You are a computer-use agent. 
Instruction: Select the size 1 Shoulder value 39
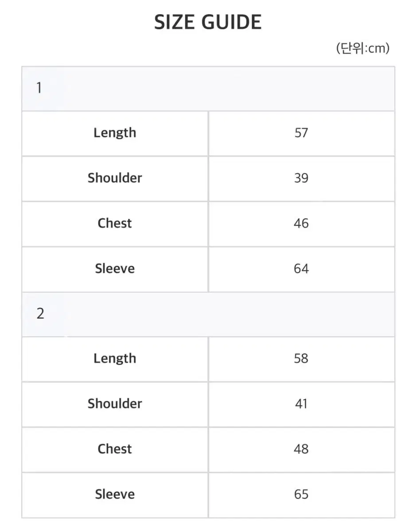coord(301,178)
